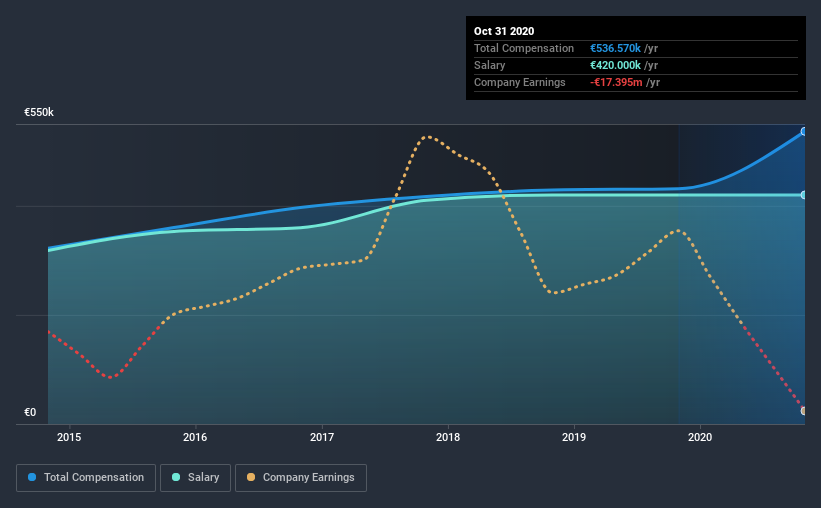The height and width of the screenshot is (508, 821).
Task: Click the 2017 x-axis label
Action: click(x=321, y=437)
